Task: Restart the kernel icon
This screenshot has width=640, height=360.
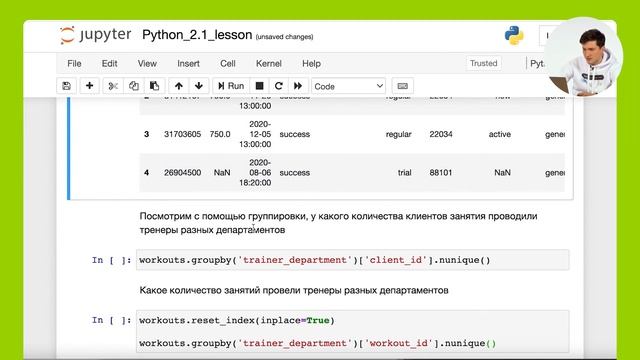Action: point(279,86)
